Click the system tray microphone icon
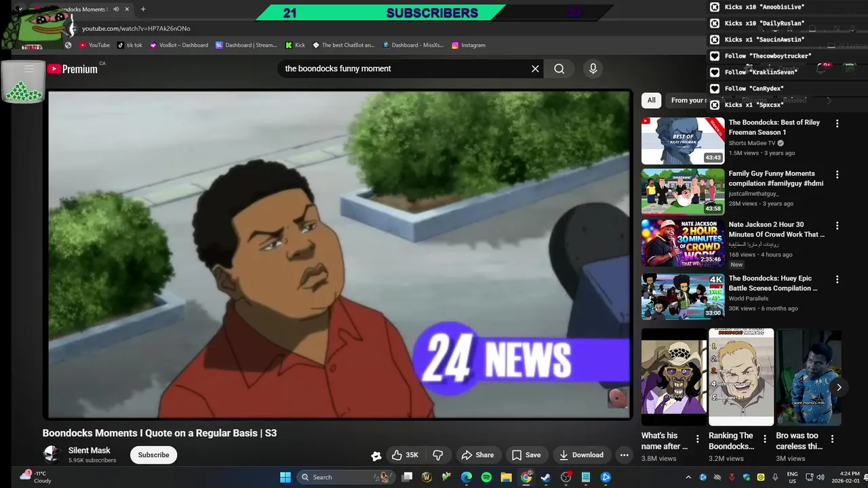Viewport: 868px width, 488px height. click(775, 477)
